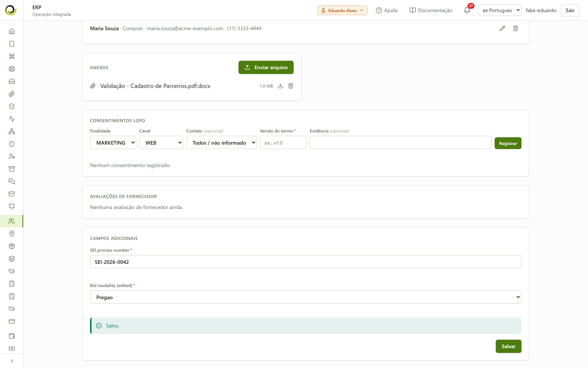Viewport: 588px width, 368px height.
Task: Focus the Versão do termo input field
Action: tap(283, 143)
